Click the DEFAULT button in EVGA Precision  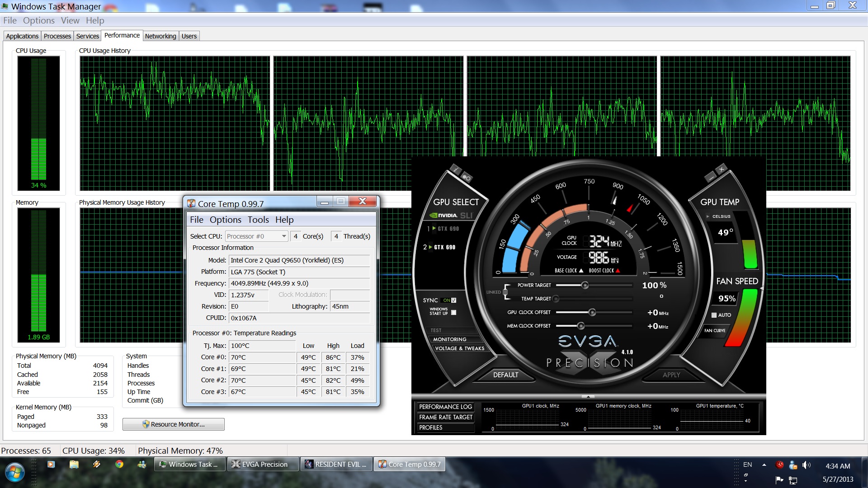(505, 375)
